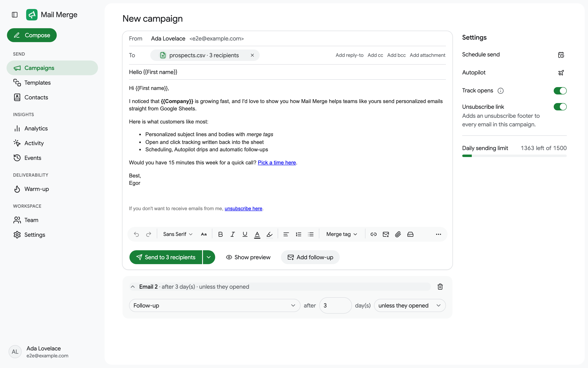Open the Analytics page
This screenshot has width=588, height=368.
point(52,129)
